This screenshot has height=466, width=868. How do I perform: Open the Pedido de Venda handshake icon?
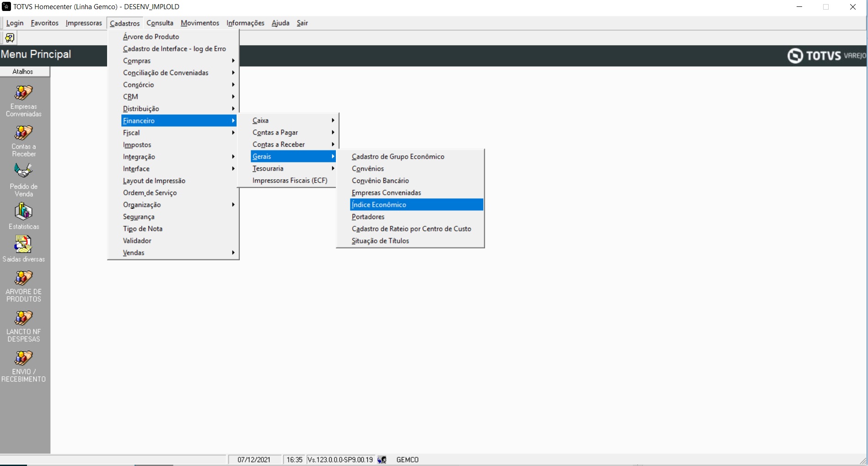point(24,171)
